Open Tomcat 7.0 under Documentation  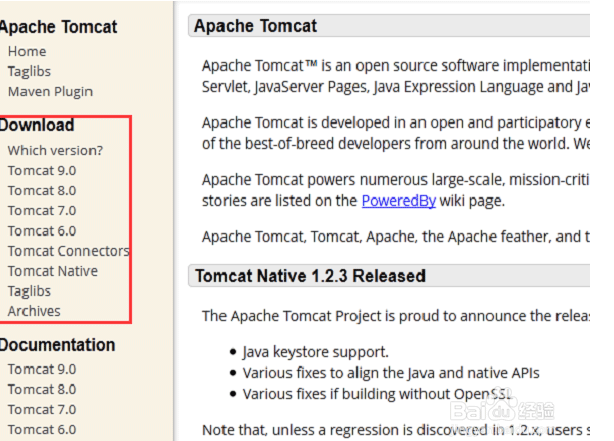coord(42,410)
